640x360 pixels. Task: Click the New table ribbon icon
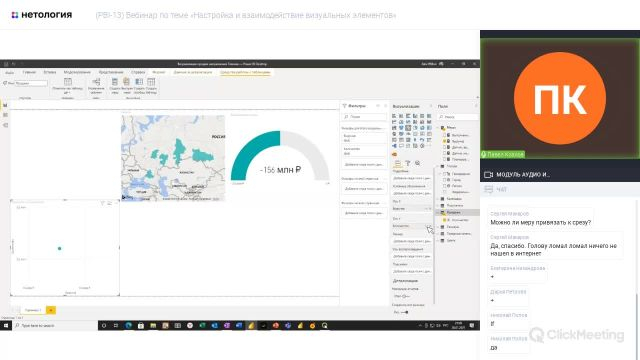pos(151,82)
